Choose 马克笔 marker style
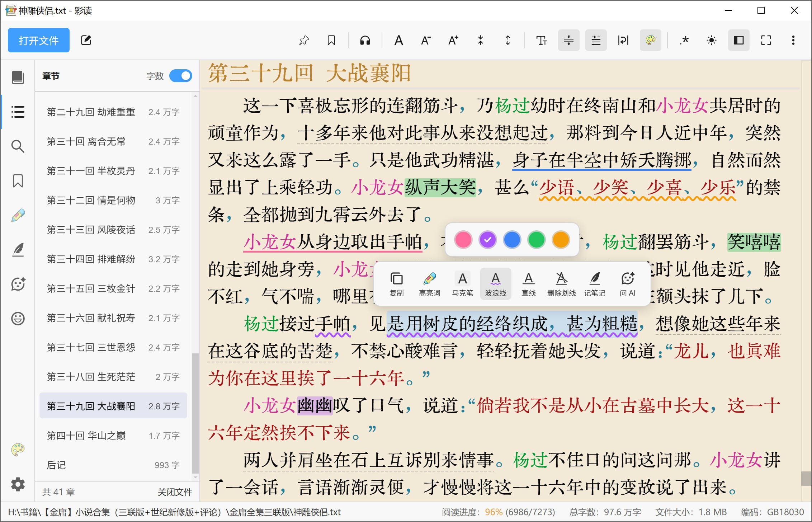Viewport: 812px width, 522px height. tap(463, 284)
